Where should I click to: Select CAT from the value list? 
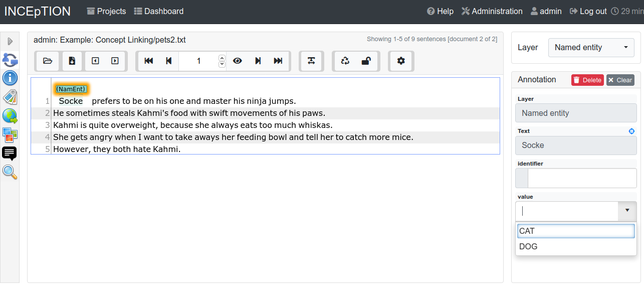(x=575, y=231)
